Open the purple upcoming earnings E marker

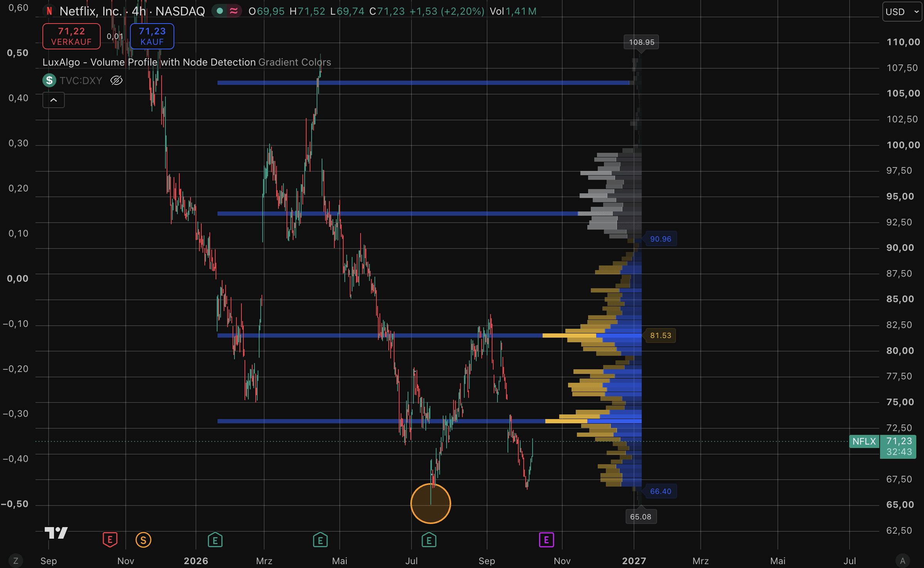click(546, 540)
